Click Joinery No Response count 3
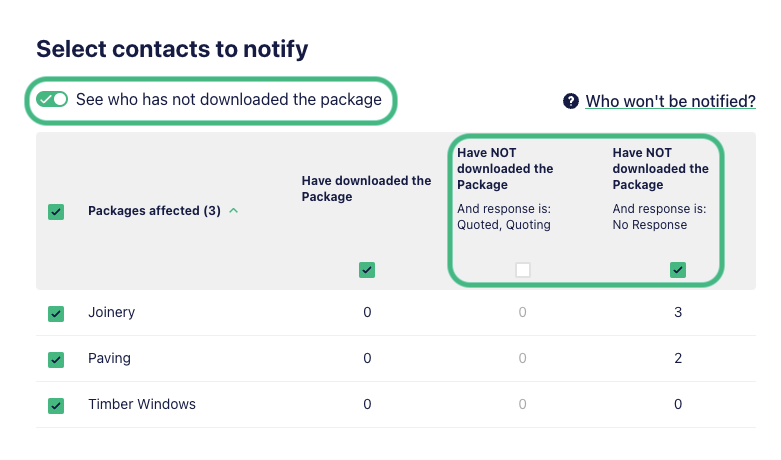The width and height of the screenshot is (781, 460). 678,312
